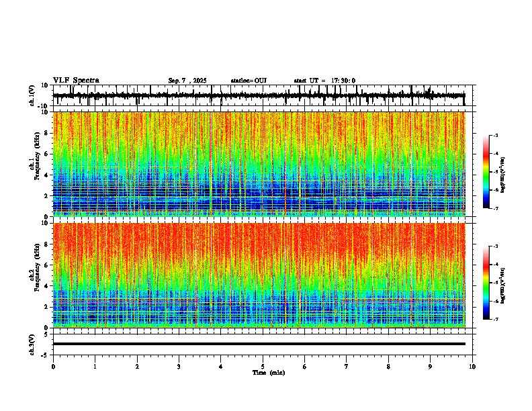Click time axis tick label "10"
Image resolution: width=532 pixels, height=411 pixels.
(472, 367)
